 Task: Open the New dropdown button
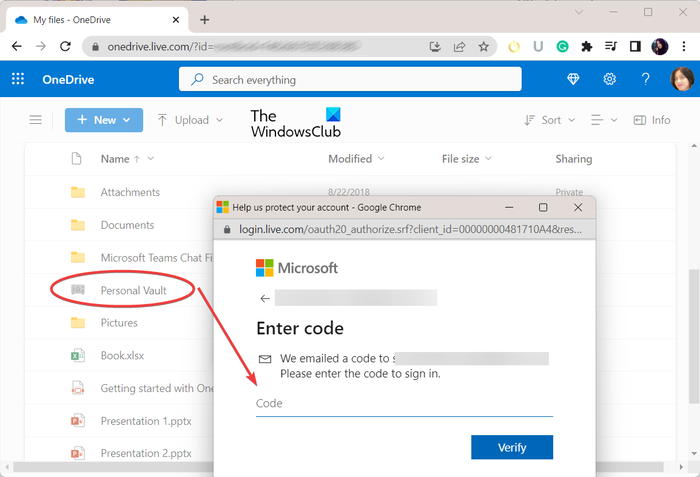coord(104,120)
